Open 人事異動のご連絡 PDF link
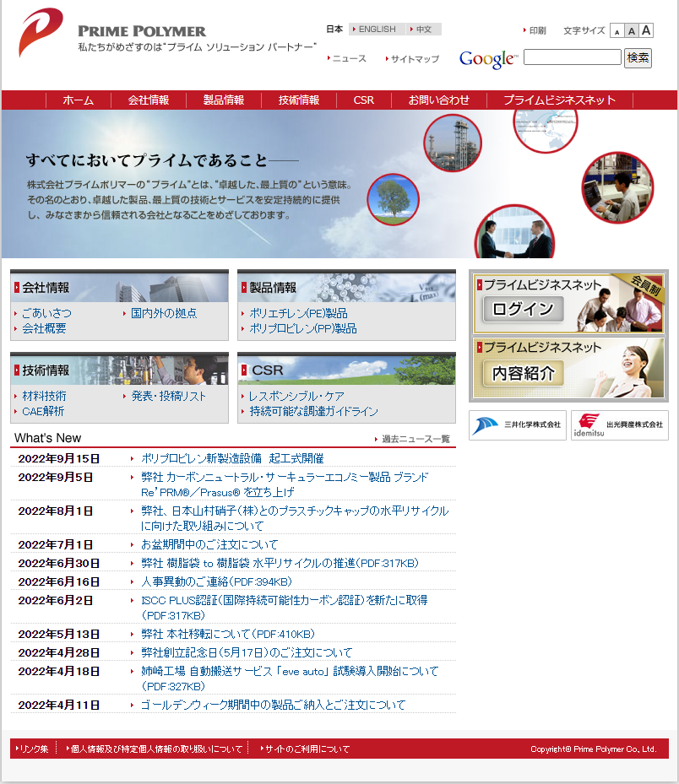679x784 pixels. click(x=216, y=581)
